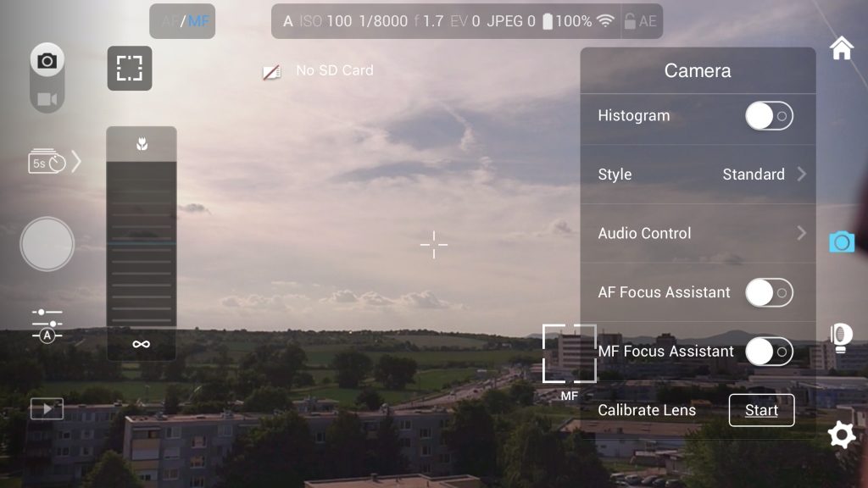Set focus to infinity
868x488 pixels.
click(x=142, y=344)
